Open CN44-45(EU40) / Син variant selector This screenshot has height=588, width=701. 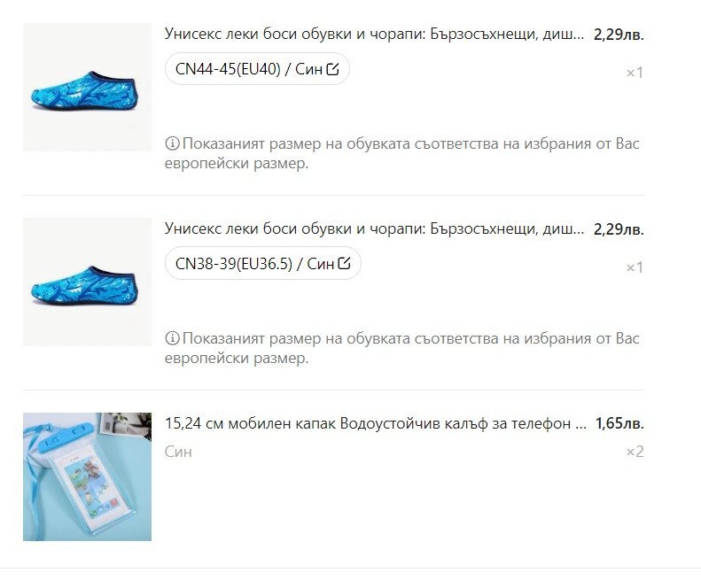(x=257, y=69)
